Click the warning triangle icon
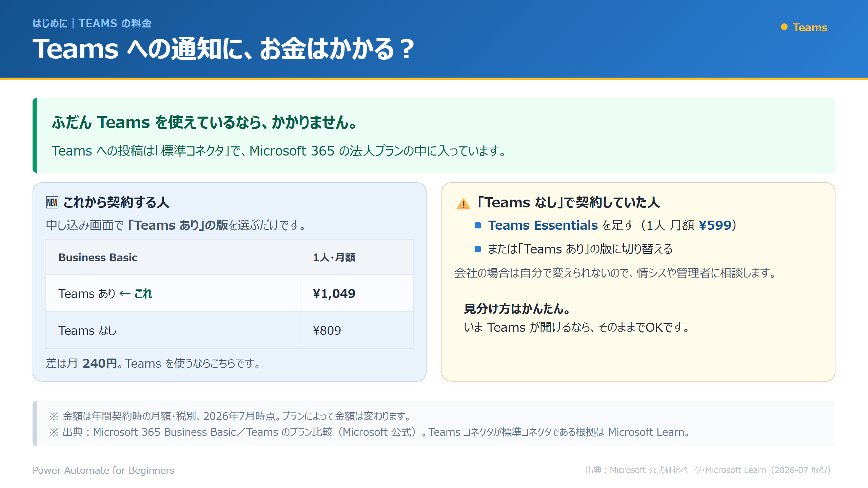 click(x=463, y=203)
